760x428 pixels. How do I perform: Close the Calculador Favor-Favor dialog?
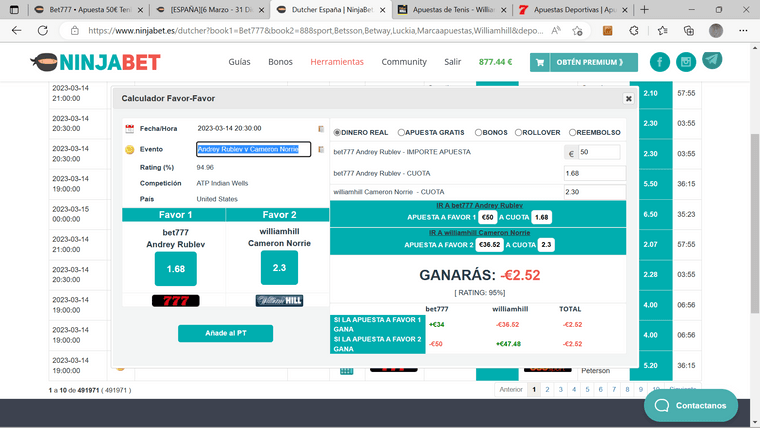click(628, 98)
